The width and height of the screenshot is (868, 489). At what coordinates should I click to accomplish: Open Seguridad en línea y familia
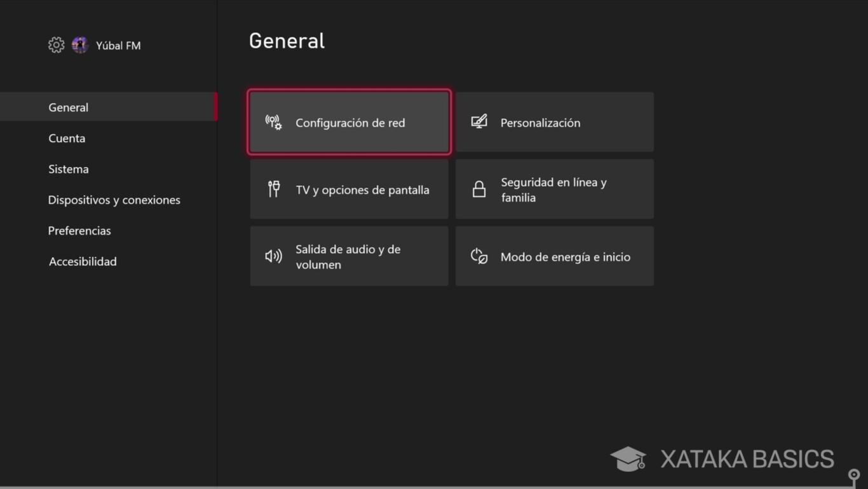click(x=553, y=189)
